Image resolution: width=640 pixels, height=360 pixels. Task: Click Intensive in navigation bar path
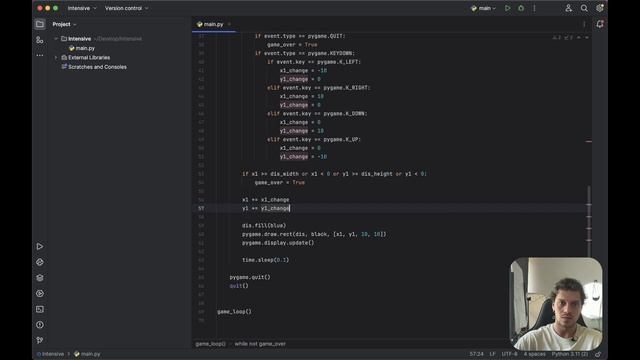pos(51,354)
